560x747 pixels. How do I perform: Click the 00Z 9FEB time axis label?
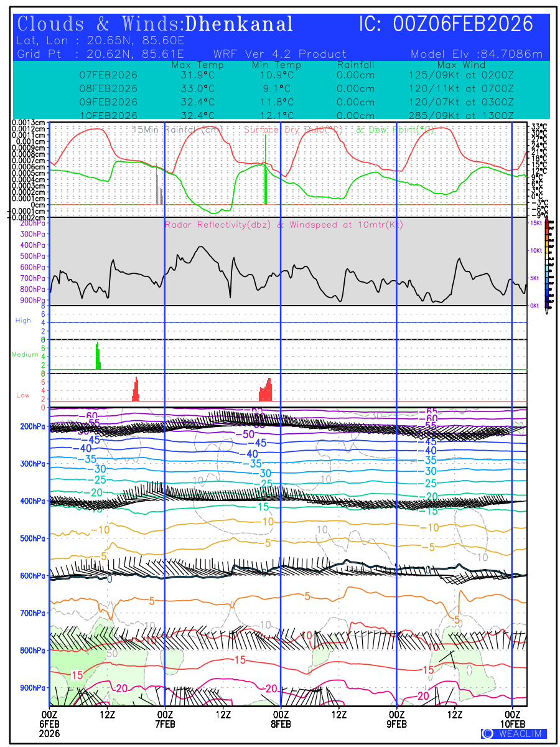click(x=396, y=719)
